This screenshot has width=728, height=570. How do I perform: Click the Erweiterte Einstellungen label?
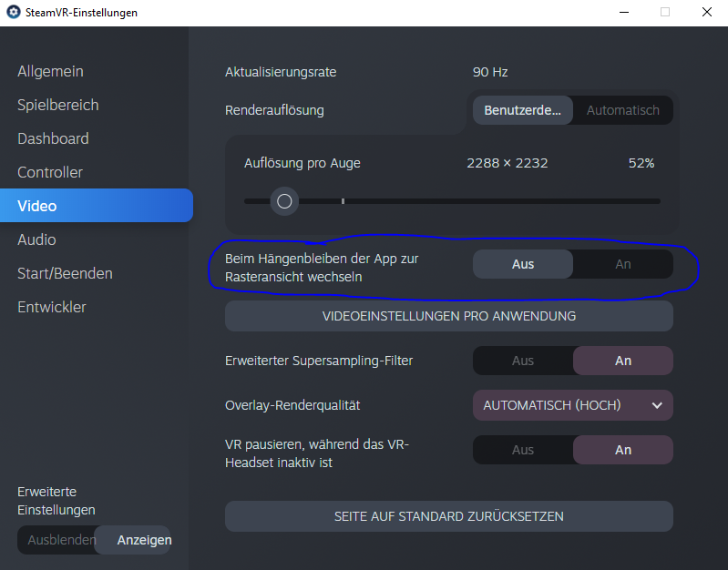pos(56,501)
